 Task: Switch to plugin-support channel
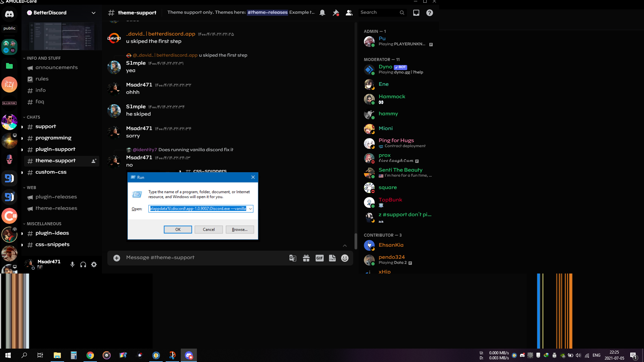pyautogui.click(x=62, y=149)
